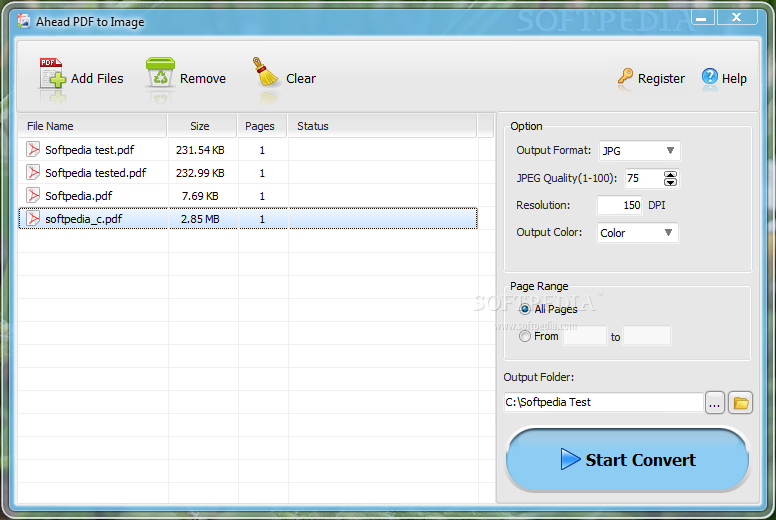The image size is (776, 520).
Task: Click PDF icon next to softpedia_c.pdf
Action: [33, 218]
